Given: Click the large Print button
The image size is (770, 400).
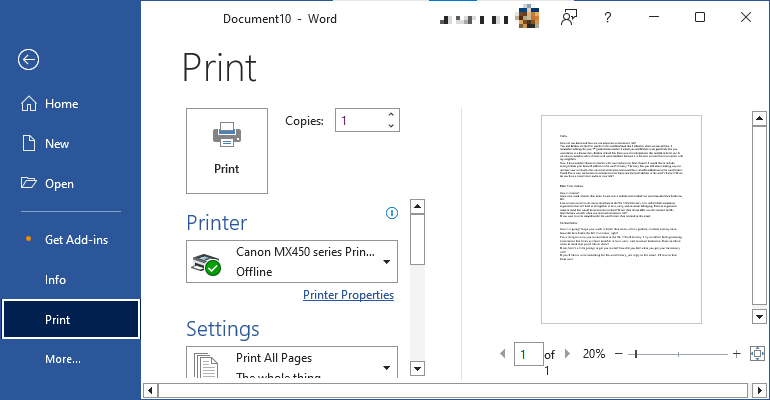Looking at the screenshot, I should point(227,150).
